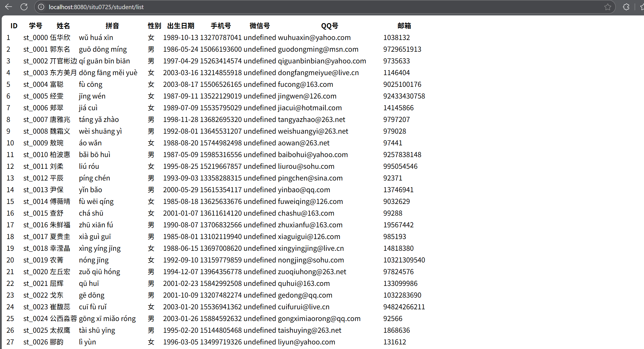The width and height of the screenshot is (644, 349).
Task: Click the 出生日期 column header
Action: pyautogui.click(x=181, y=26)
